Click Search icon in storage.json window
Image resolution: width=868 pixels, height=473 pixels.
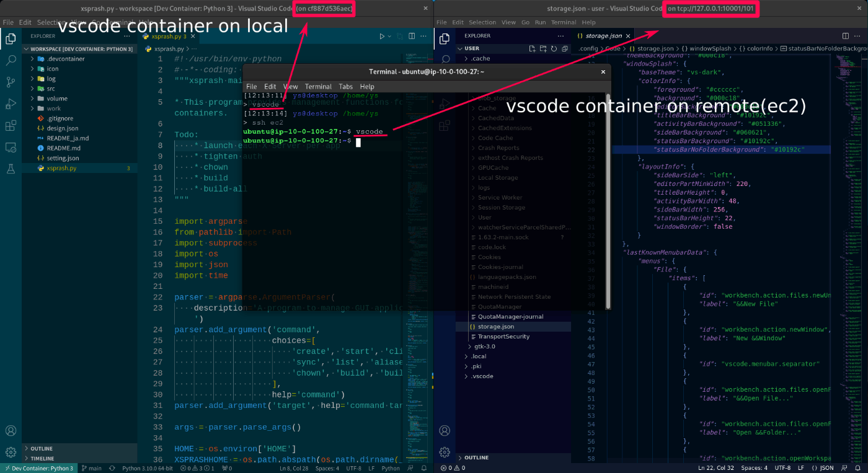(x=445, y=60)
